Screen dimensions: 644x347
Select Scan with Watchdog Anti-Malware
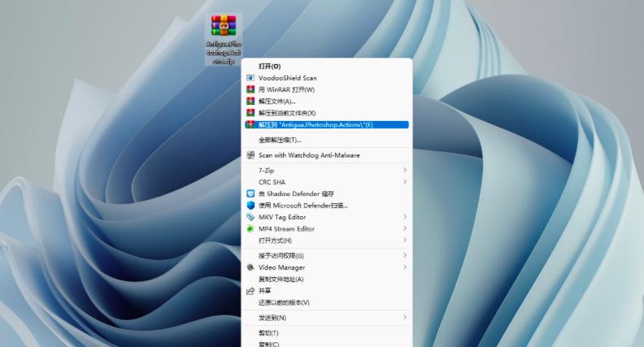coord(327,155)
